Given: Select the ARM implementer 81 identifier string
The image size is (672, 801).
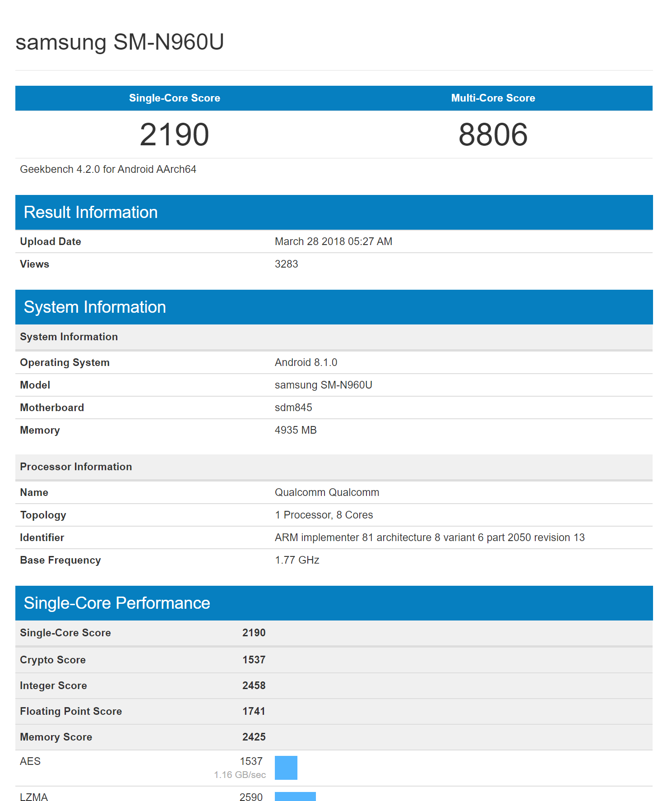Looking at the screenshot, I should click(430, 537).
